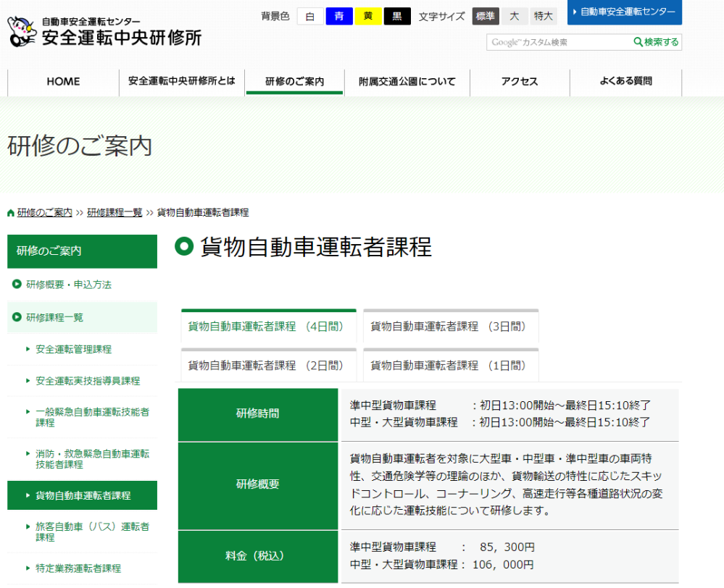Switch text size to 特大

click(543, 17)
